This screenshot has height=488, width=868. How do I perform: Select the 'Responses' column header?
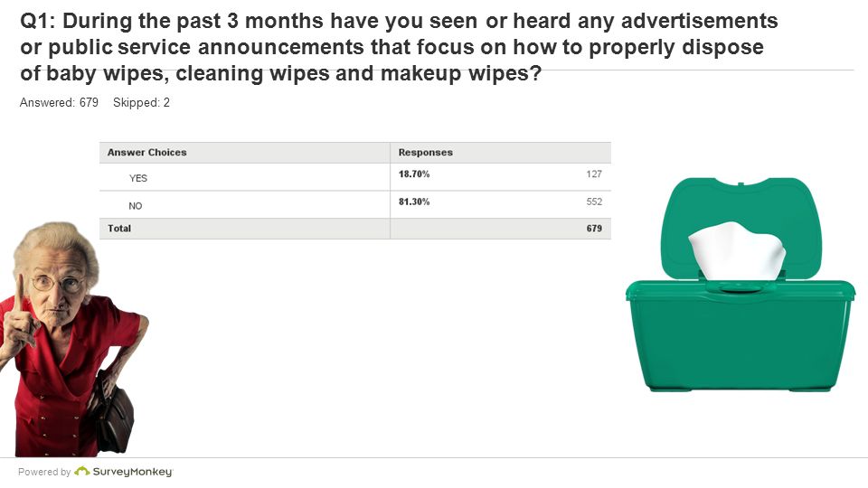(425, 152)
